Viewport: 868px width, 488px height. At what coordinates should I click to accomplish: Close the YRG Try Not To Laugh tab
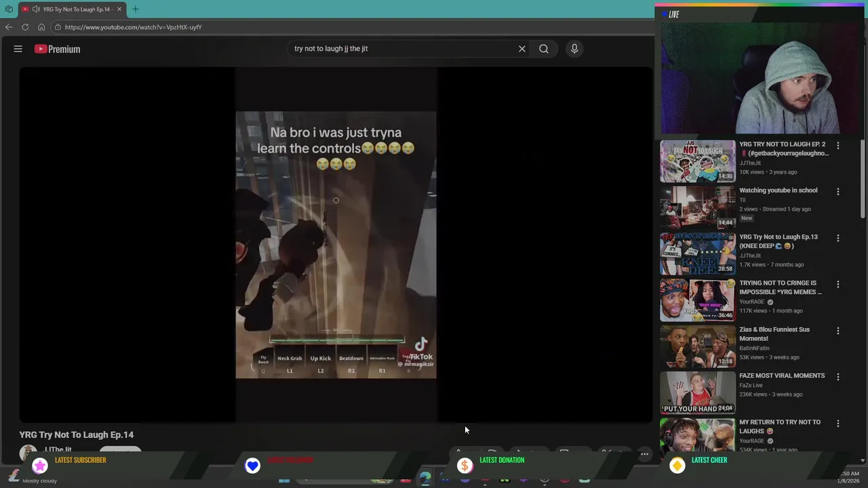pyautogui.click(x=119, y=9)
